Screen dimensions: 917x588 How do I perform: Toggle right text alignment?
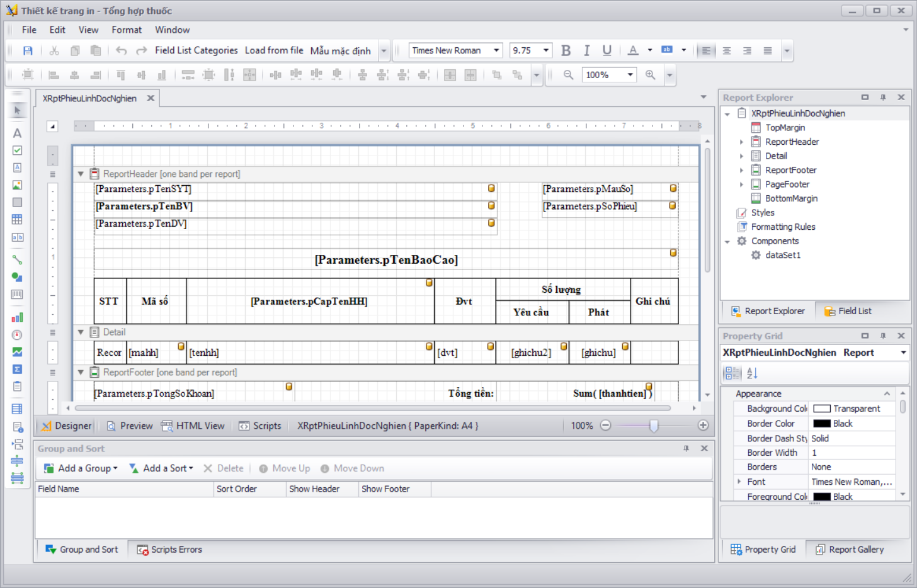click(x=747, y=50)
